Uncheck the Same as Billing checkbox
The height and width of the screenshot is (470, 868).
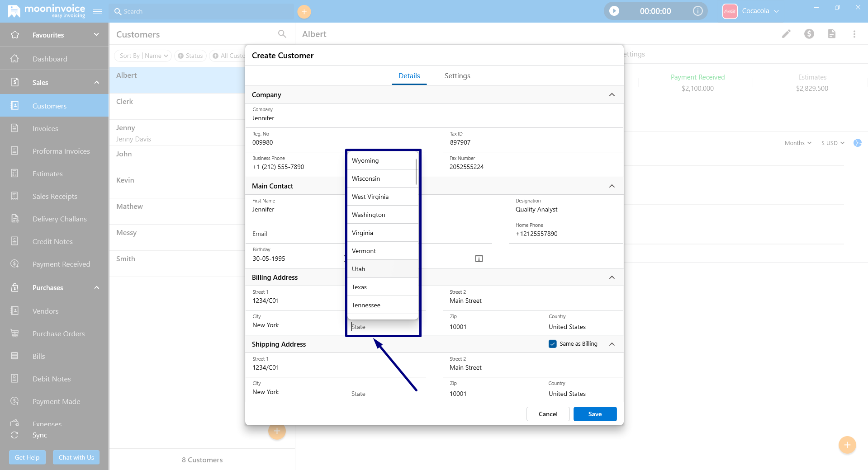(x=553, y=344)
